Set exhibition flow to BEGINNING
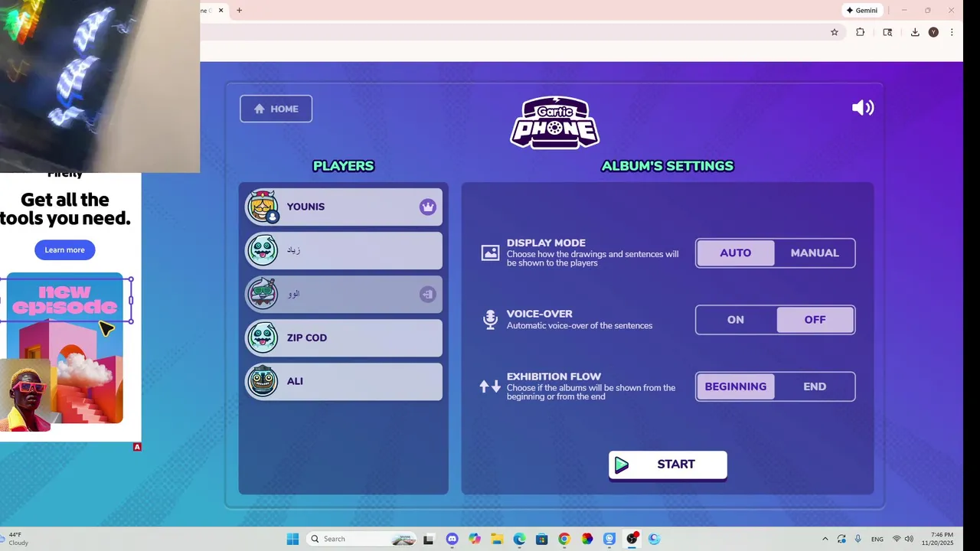This screenshot has width=980, height=551. tap(735, 386)
